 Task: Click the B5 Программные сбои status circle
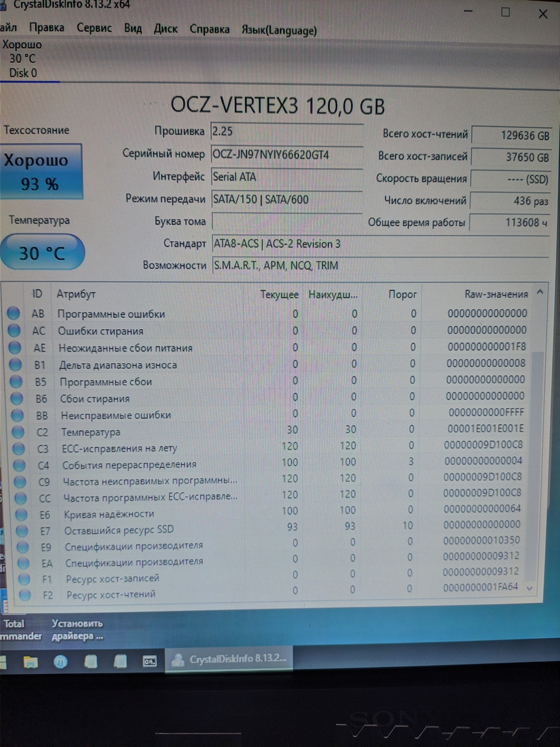tap(16, 381)
